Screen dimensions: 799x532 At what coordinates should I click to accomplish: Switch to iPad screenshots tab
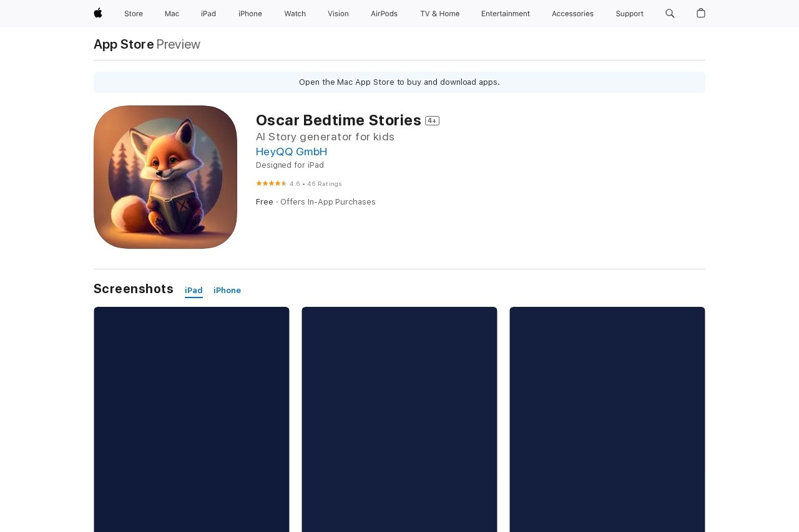point(194,291)
